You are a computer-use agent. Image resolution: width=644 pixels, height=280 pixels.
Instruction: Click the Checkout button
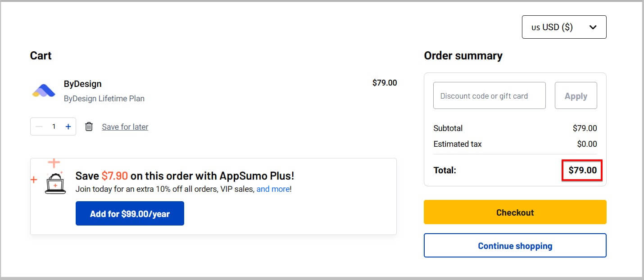(x=515, y=212)
